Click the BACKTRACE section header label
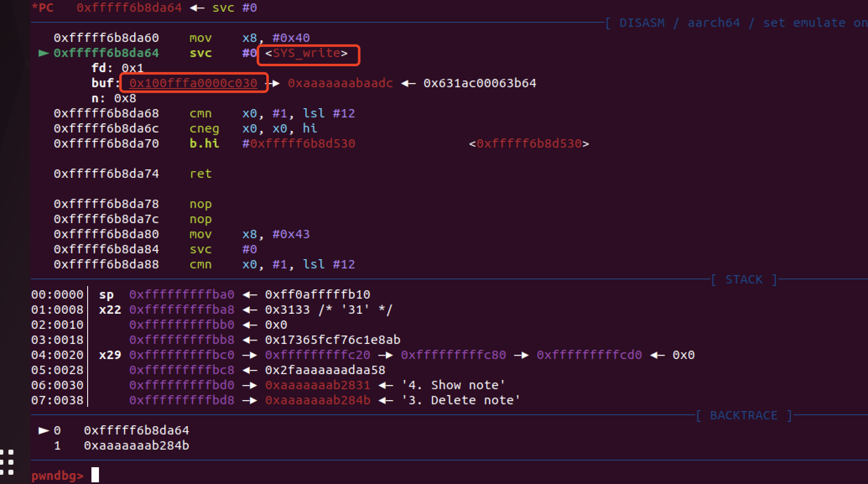Viewport: 868px width, 484px height. [743, 415]
